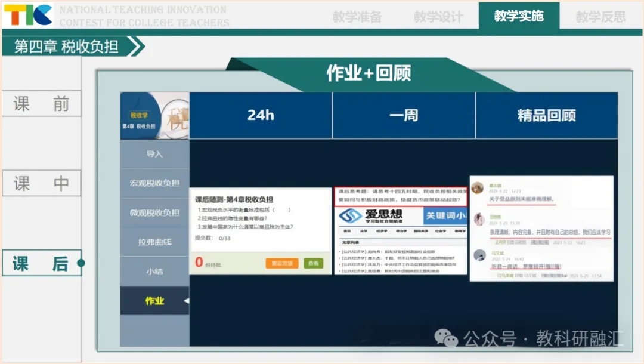Click quiz question 1 about 宏观税负水平
Viewport: 644px width, 364px height.
point(244,210)
